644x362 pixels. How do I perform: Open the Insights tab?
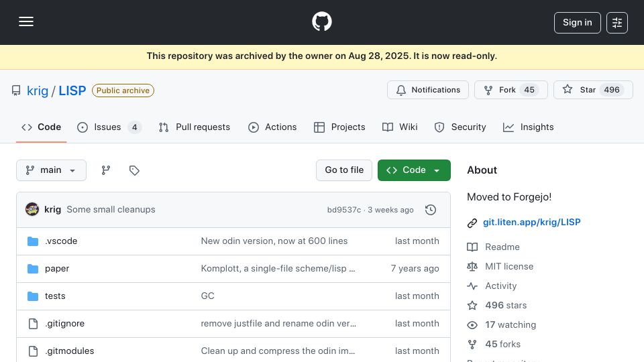coord(528,127)
